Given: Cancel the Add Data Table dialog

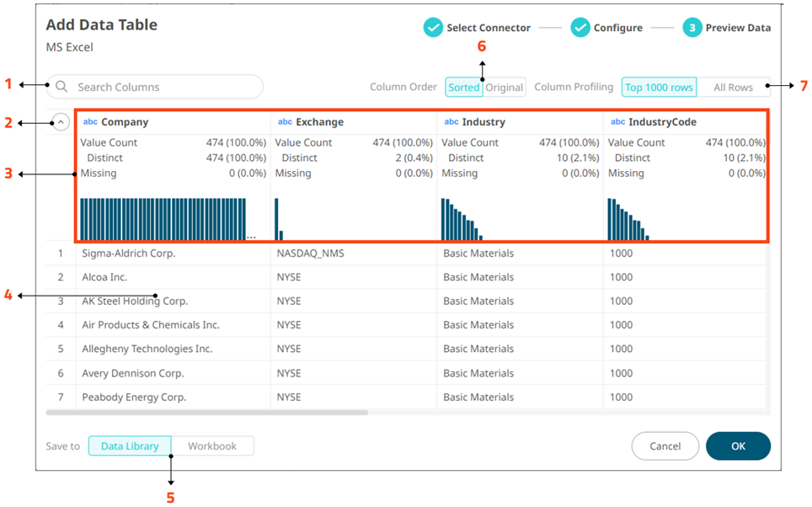Looking at the screenshot, I should click(x=665, y=446).
